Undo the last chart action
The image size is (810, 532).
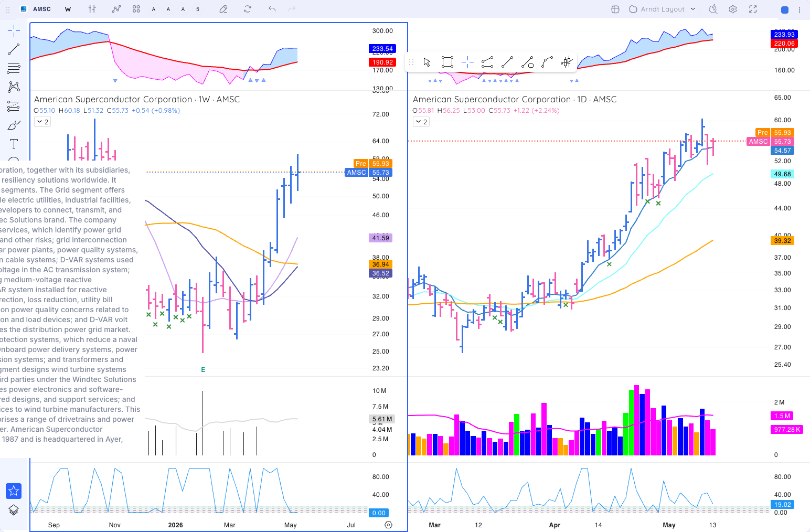[x=272, y=9]
